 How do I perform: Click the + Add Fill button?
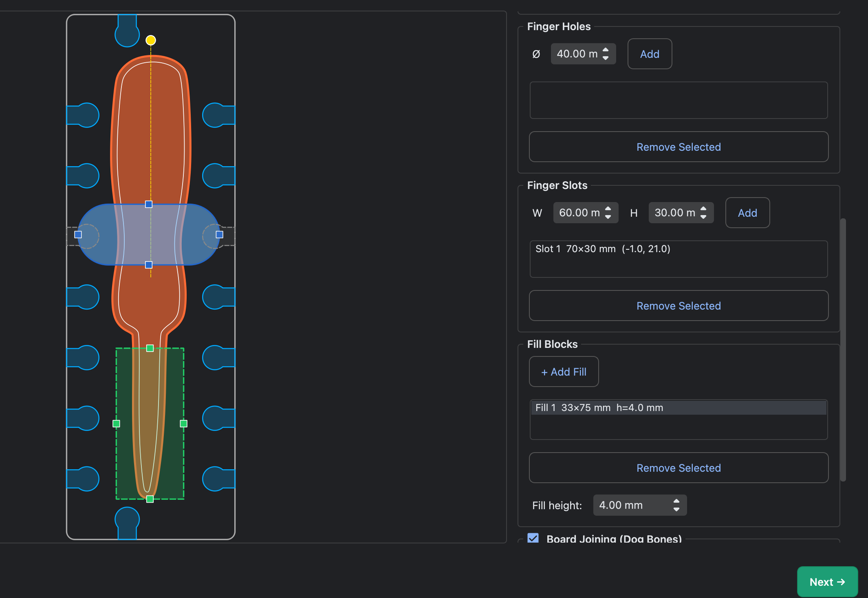[564, 372]
